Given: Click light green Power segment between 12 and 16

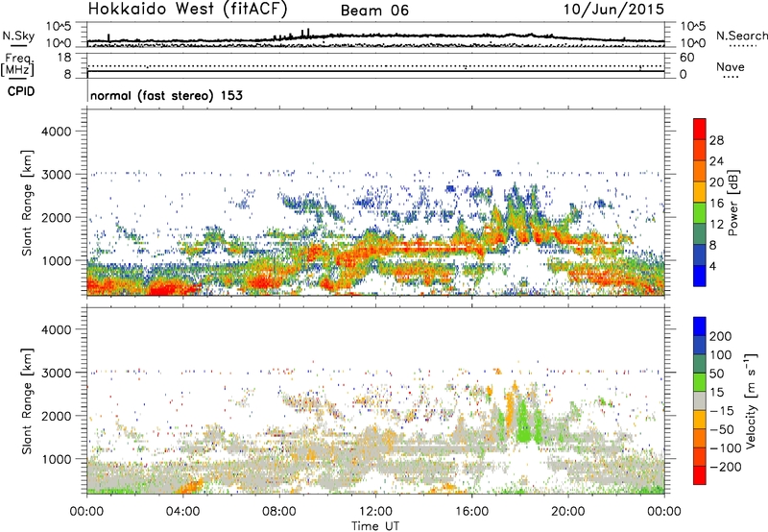Looking at the screenshot, I should pyautogui.click(x=700, y=212).
